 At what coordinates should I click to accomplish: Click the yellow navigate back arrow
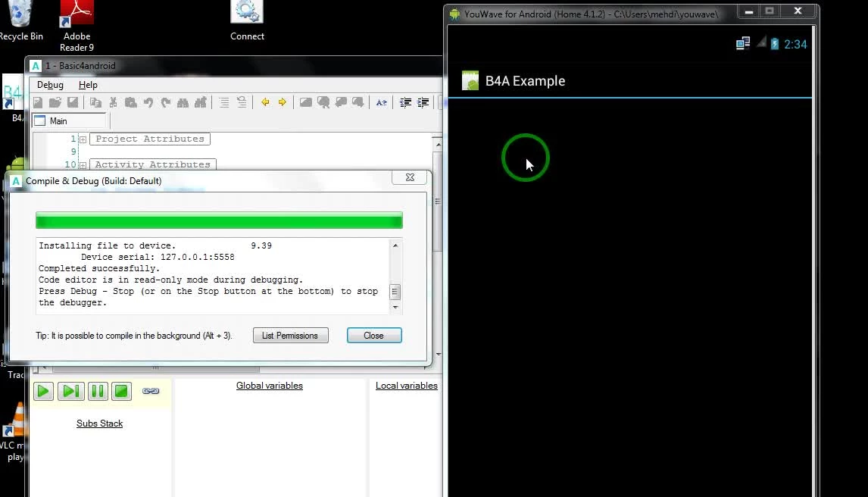pos(265,102)
